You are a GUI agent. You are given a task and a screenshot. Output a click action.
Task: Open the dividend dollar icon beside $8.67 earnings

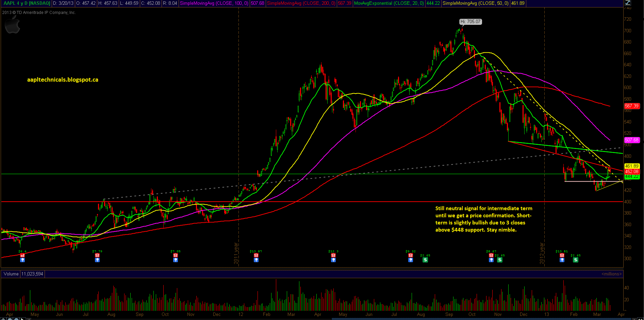[x=500, y=260]
